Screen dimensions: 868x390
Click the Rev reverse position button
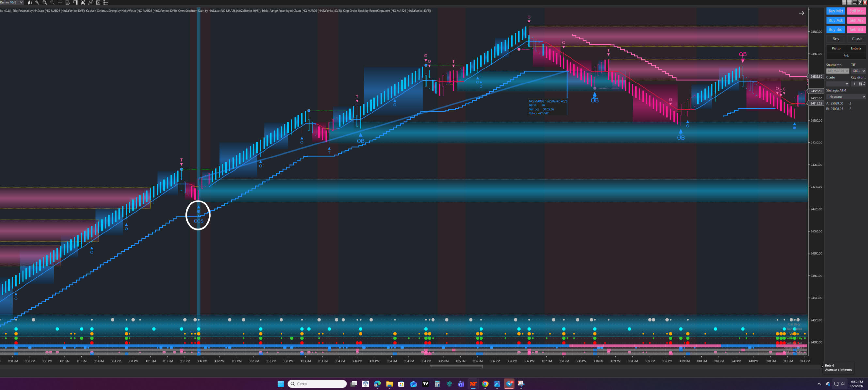click(836, 39)
